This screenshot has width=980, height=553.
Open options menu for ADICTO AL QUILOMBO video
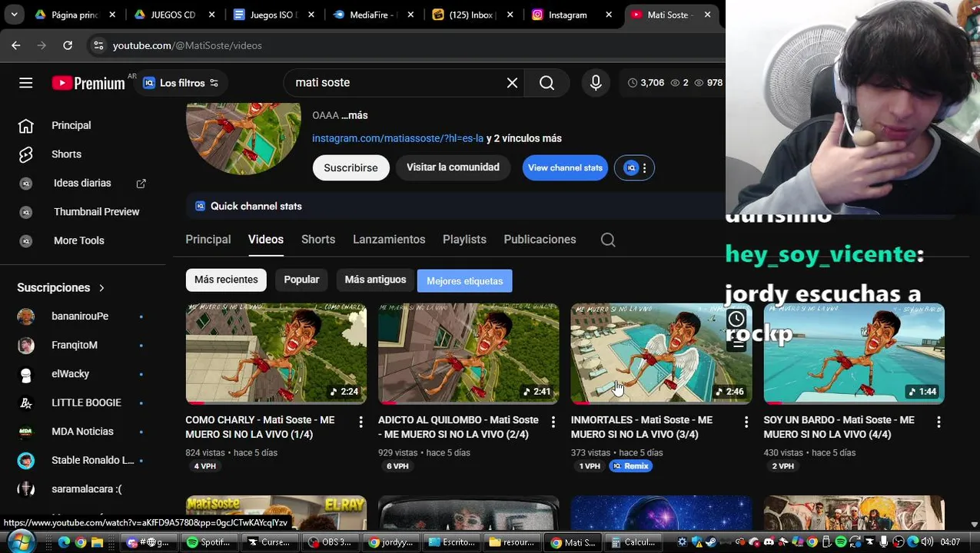(x=553, y=422)
